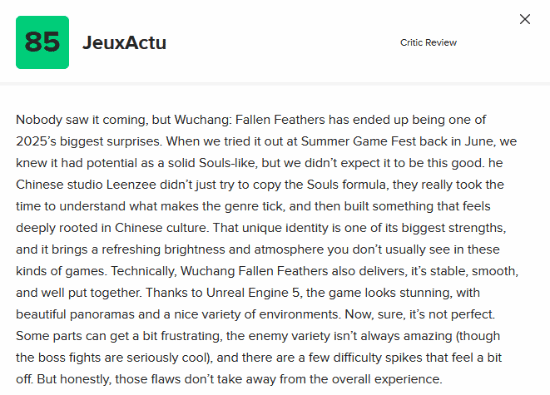Click the green 85 score badge
The width and height of the screenshot is (550, 395).
[x=42, y=42]
